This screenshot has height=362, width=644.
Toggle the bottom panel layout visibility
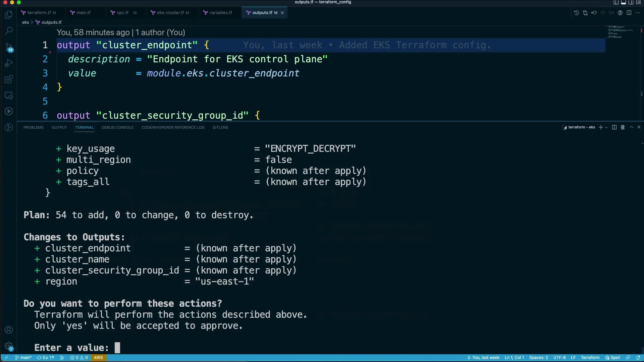point(624,2)
